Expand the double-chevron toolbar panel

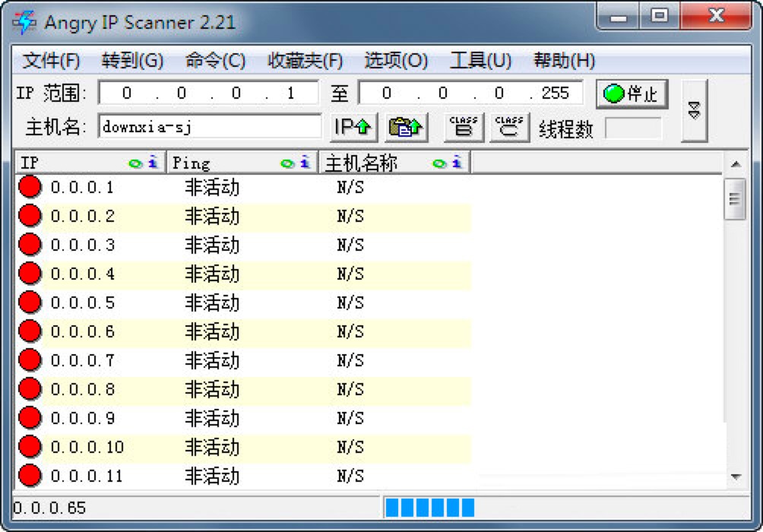[x=693, y=109]
